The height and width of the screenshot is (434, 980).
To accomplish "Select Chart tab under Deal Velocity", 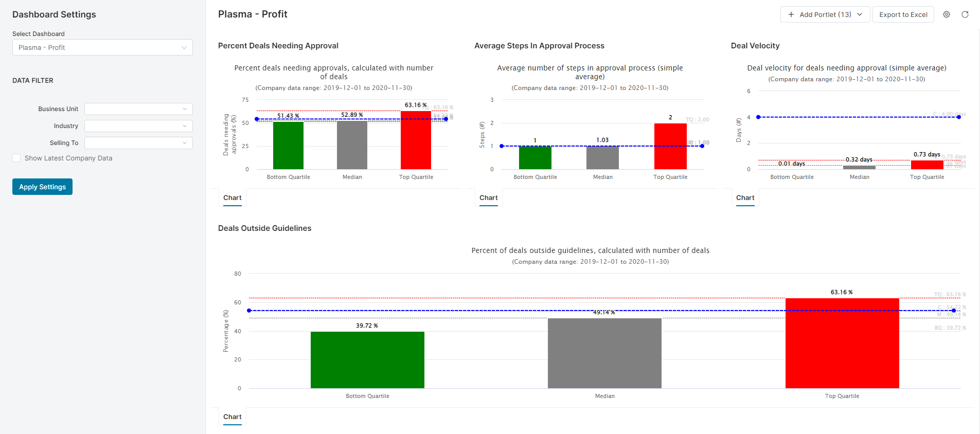I will [745, 198].
